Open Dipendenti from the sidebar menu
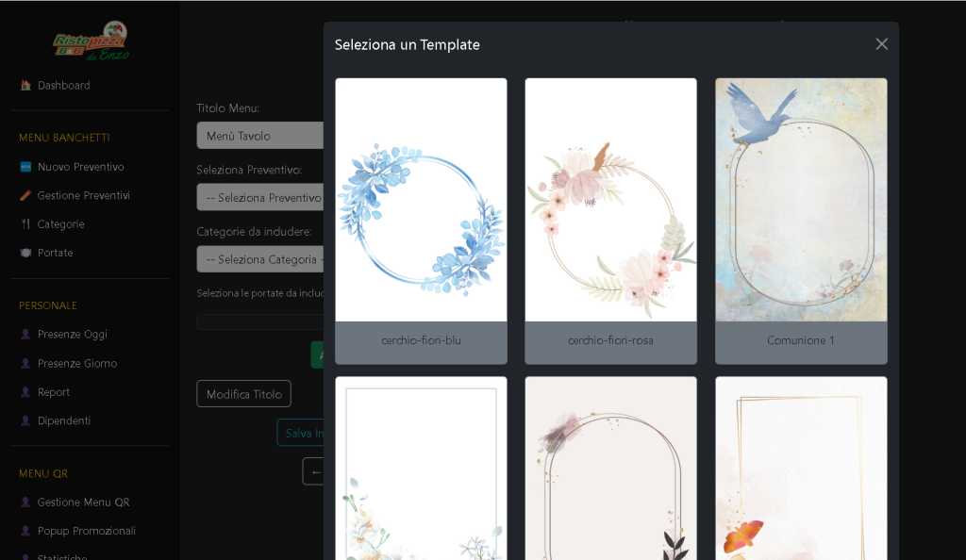The height and width of the screenshot is (560, 966). (x=63, y=420)
